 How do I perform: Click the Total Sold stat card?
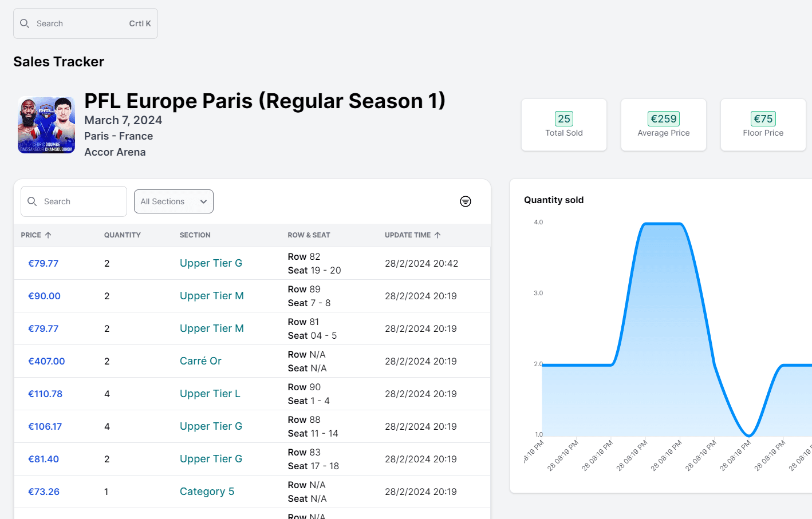[563, 125]
